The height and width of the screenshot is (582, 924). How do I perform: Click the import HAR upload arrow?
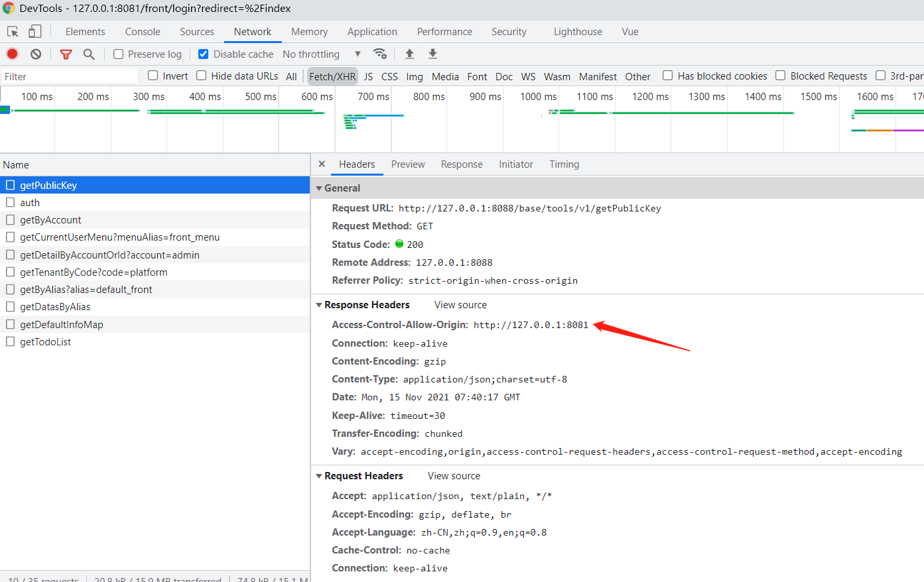[409, 54]
